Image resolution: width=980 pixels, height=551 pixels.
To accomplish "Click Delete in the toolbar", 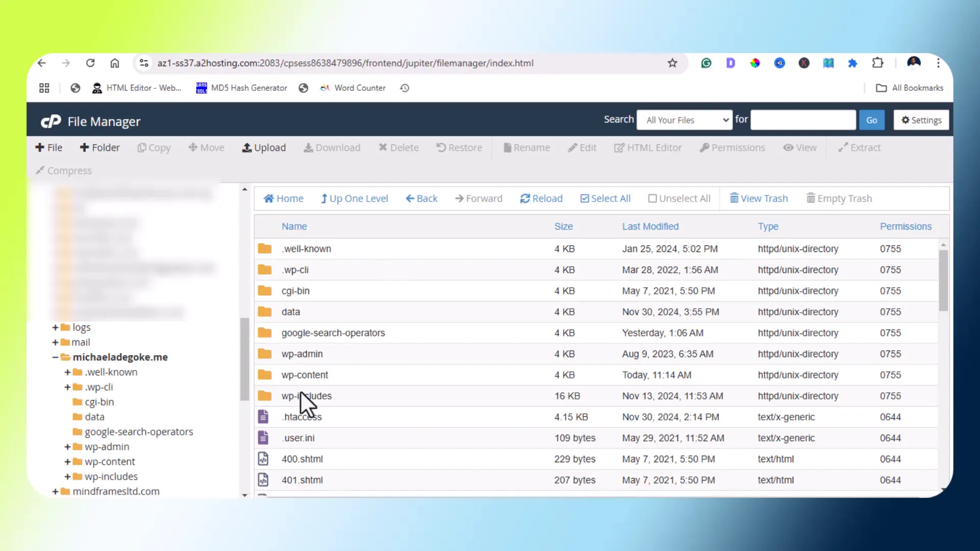I will pos(399,147).
